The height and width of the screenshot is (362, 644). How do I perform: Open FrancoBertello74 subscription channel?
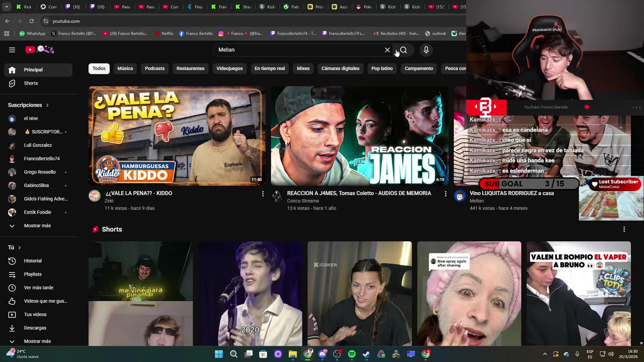38,159
